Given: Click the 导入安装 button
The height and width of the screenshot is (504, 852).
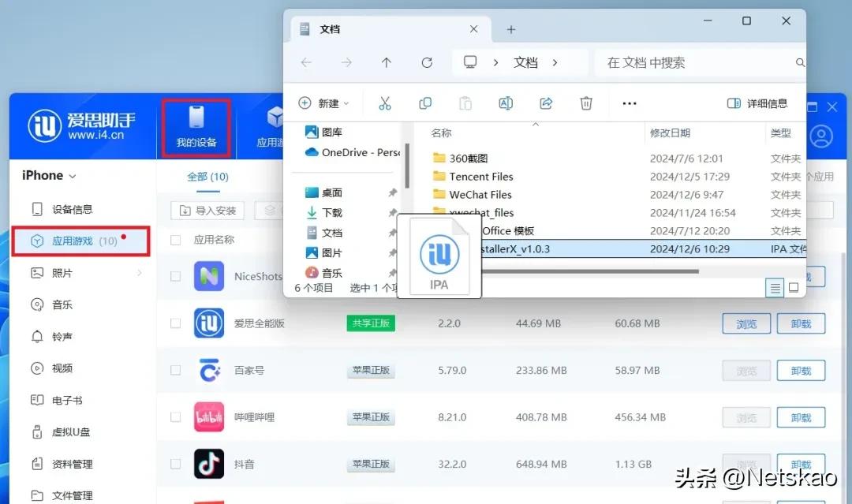Looking at the screenshot, I should [x=208, y=211].
